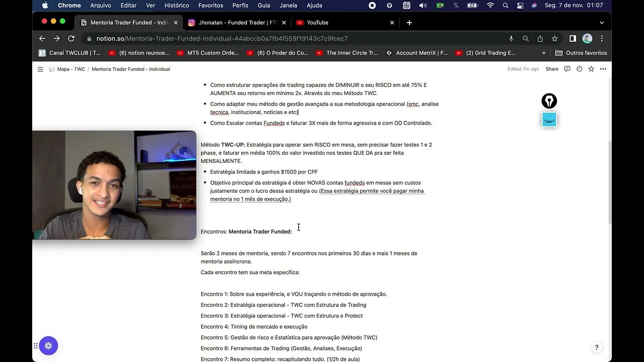The height and width of the screenshot is (362, 644).
Task: Click the 'Estratégia limitada a ganhos $1500 por CPF' bullet
Action: (x=264, y=172)
